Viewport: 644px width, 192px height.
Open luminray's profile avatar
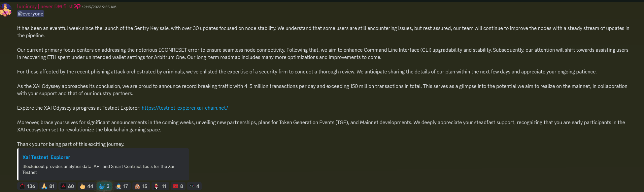click(6, 10)
